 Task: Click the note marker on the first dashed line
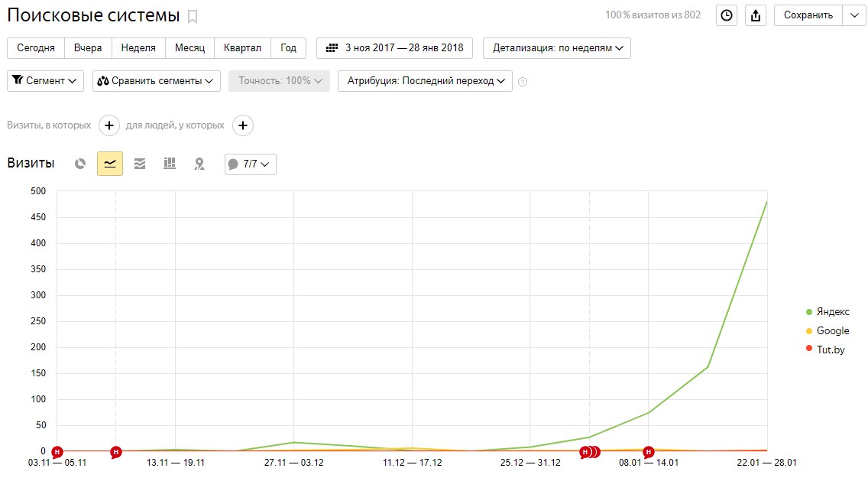(115, 452)
